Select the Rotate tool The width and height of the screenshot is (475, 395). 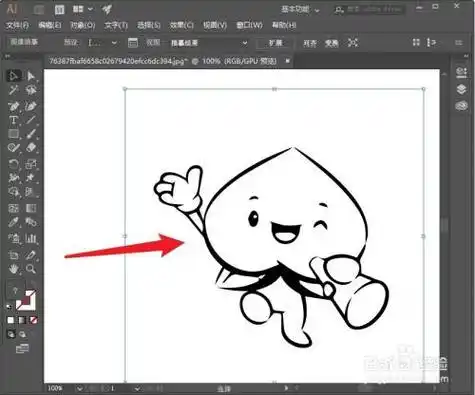click(13, 164)
